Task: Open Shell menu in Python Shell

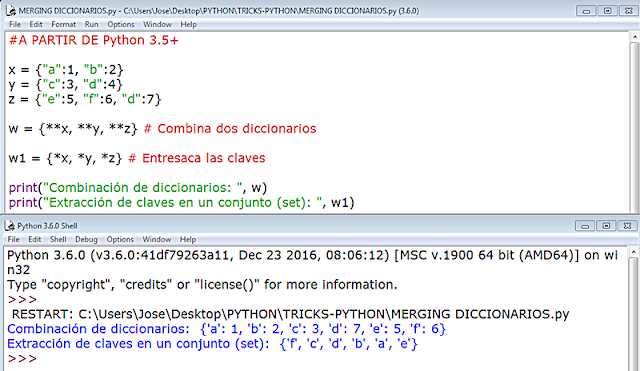Action: [x=58, y=239]
